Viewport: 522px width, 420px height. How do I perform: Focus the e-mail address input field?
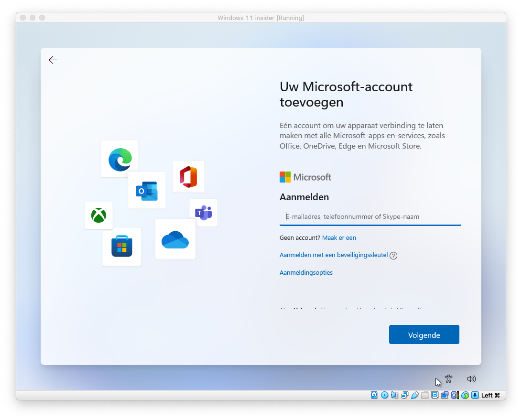point(370,217)
